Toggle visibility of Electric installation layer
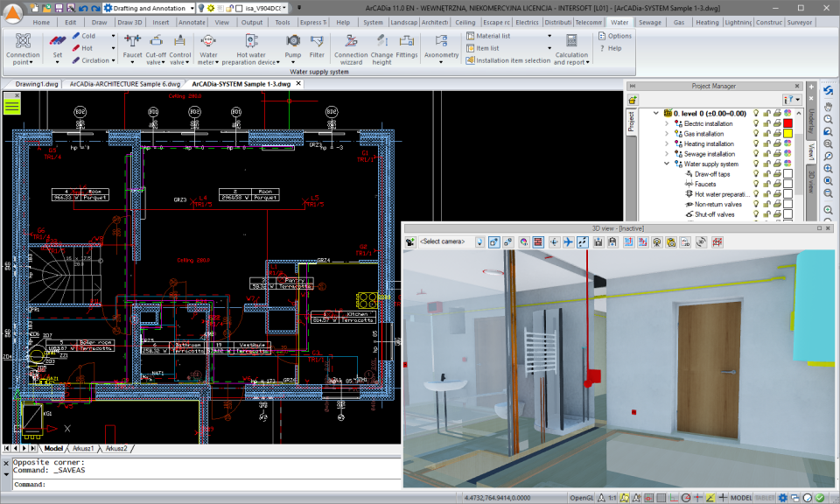This screenshot has height=504, width=840. 756,123
